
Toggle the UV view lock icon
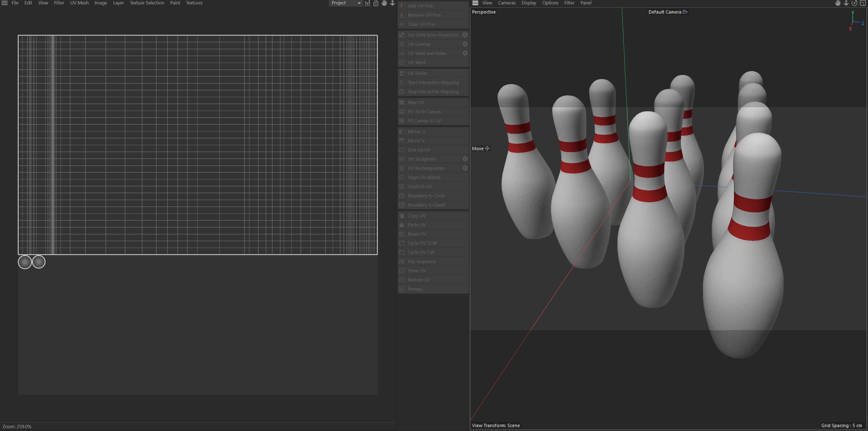point(376,3)
